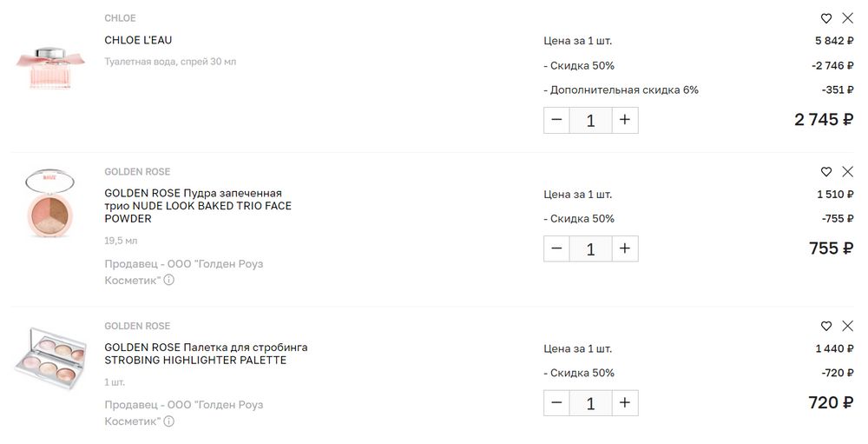Show seller info icon for baked trio powder
This screenshot has height=444, width=868.
[x=169, y=280]
